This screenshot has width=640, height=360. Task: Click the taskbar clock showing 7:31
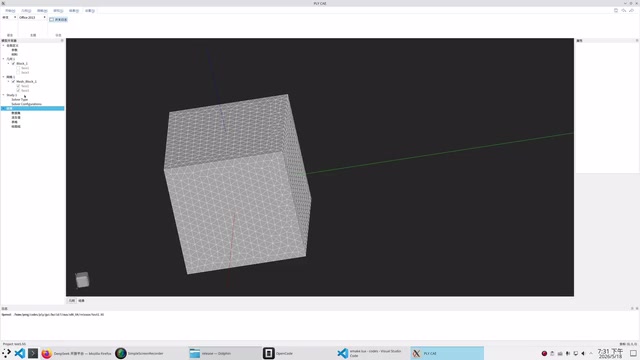[x=610, y=353]
